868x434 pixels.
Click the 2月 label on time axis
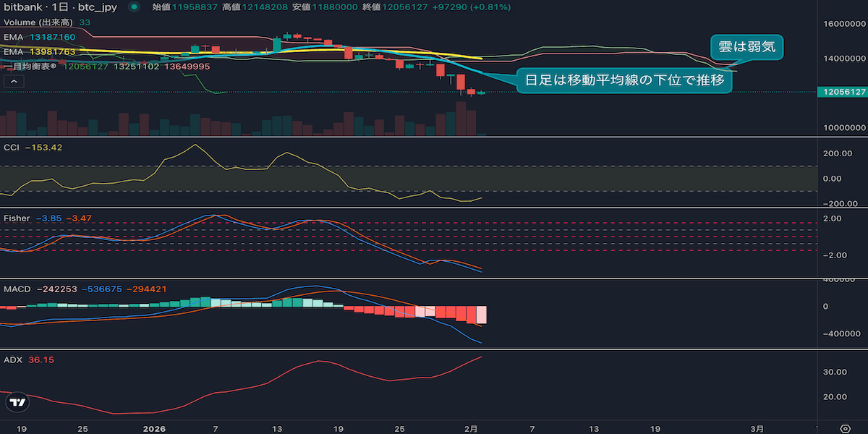(470, 428)
